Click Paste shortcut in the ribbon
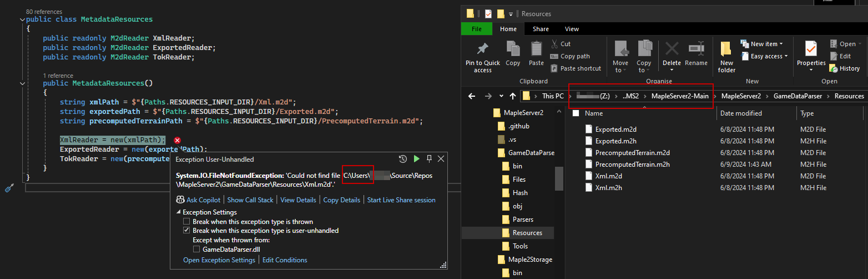Viewport: 868px width, 279px height. pyautogui.click(x=576, y=68)
